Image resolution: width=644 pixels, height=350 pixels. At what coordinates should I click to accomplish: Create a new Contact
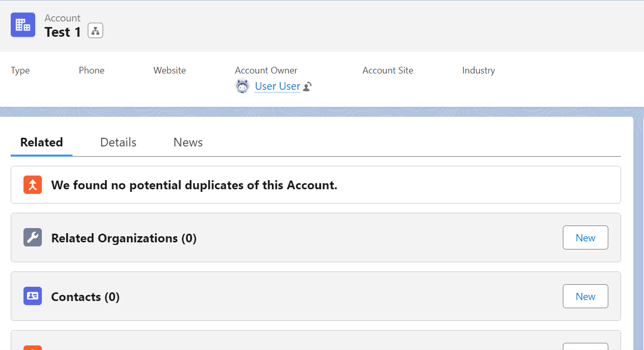[x=585, y=296]
